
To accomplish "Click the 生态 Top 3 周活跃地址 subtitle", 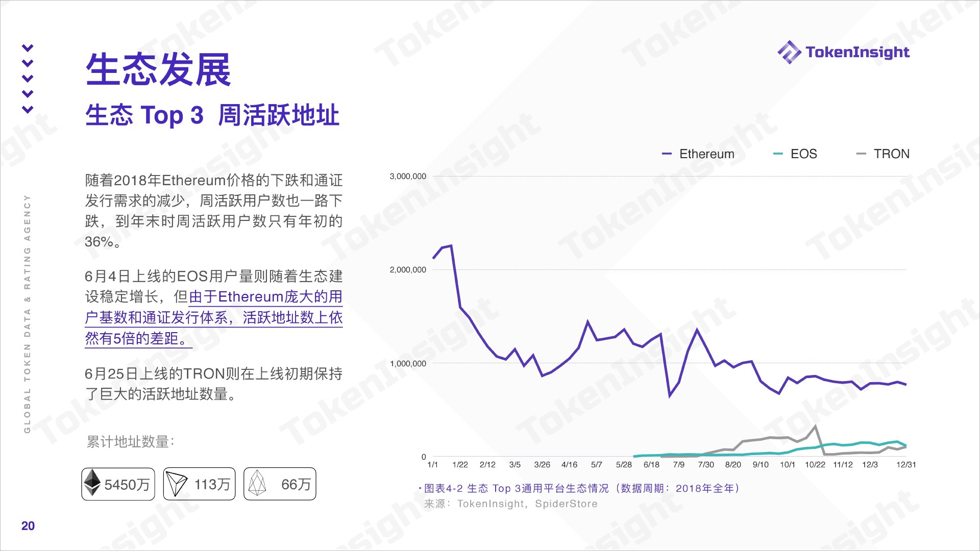I will tap(212, 115).
